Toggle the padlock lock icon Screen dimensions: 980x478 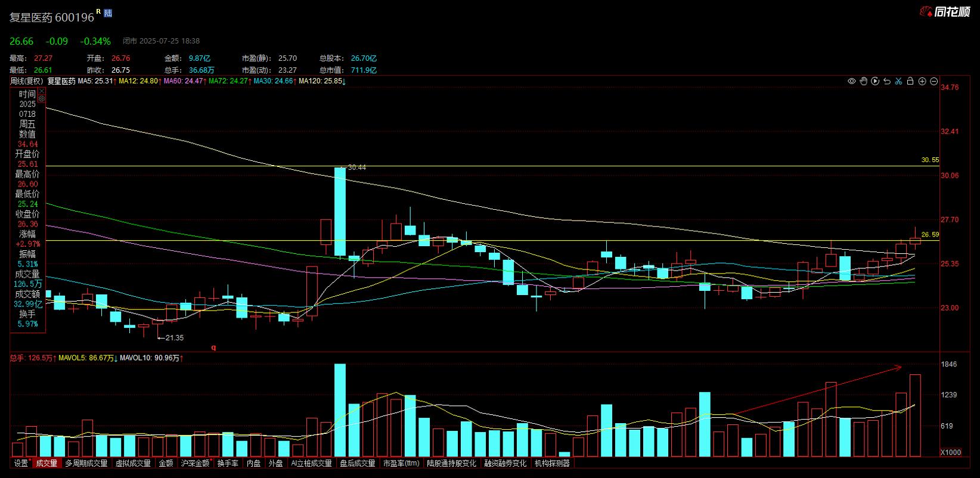point(910,81)
